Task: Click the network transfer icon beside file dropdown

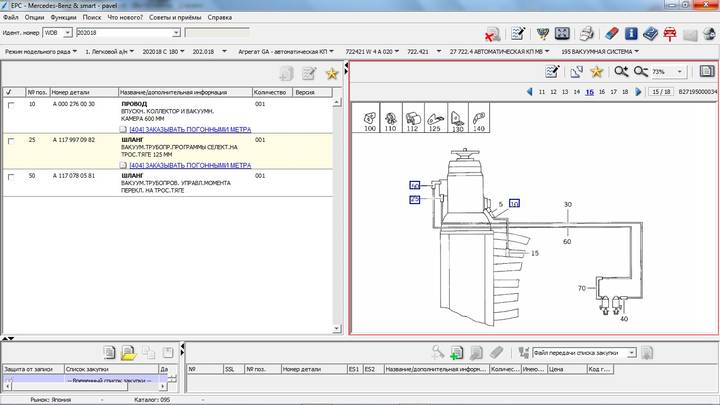Action: [x=523, y=353]
